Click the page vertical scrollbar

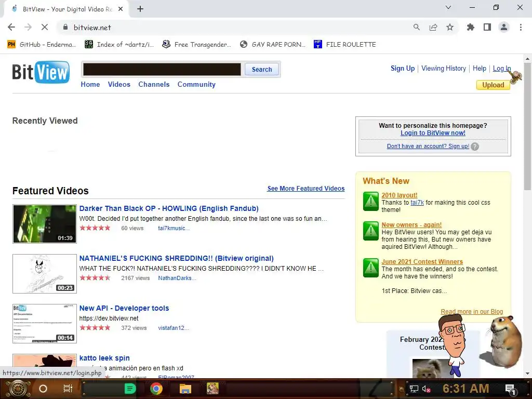pyautogui.click(x=527, y=126)
